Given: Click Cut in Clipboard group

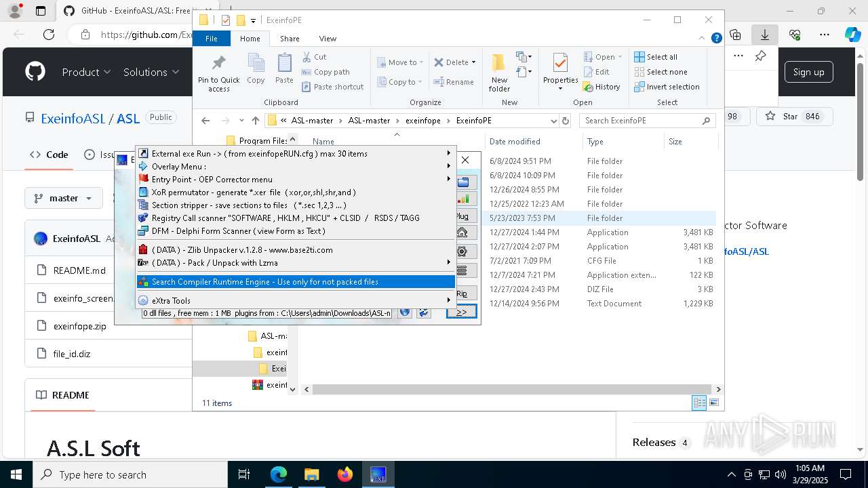Looking at the screenshot, I should [x=314, y=57].
